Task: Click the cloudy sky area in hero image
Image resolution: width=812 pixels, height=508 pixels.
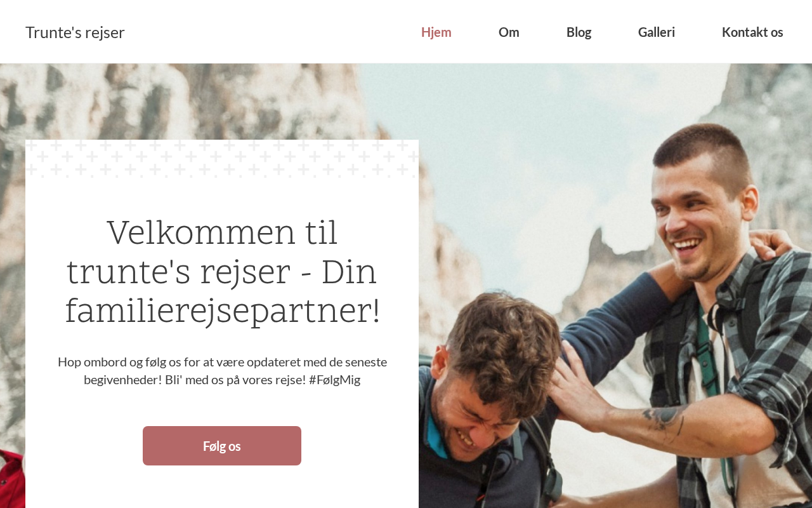Action: [x=539, y=159]
